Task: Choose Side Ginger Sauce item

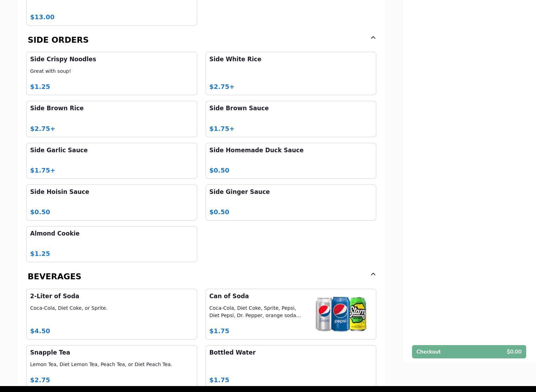Action: pyautogui.click(x=290, y=202)
